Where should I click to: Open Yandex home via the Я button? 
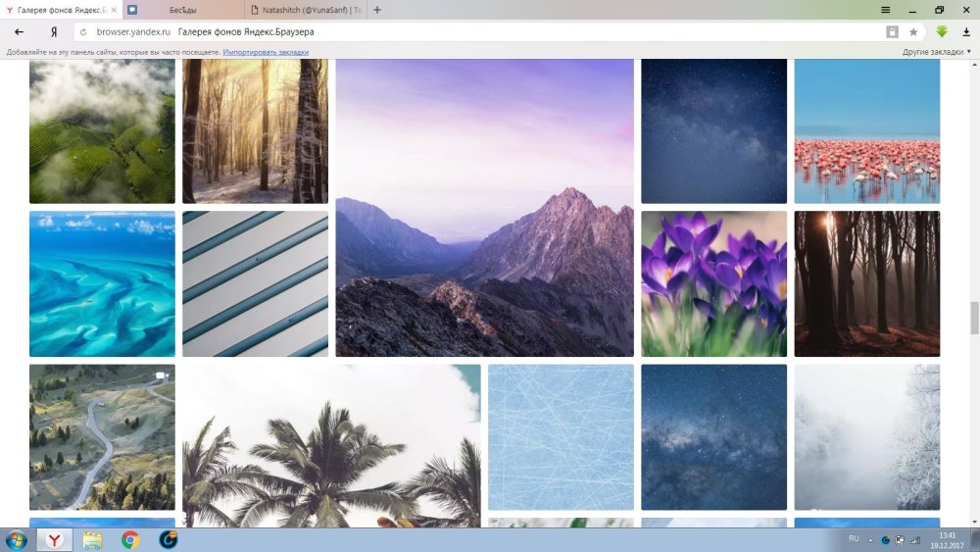[54, 32]
